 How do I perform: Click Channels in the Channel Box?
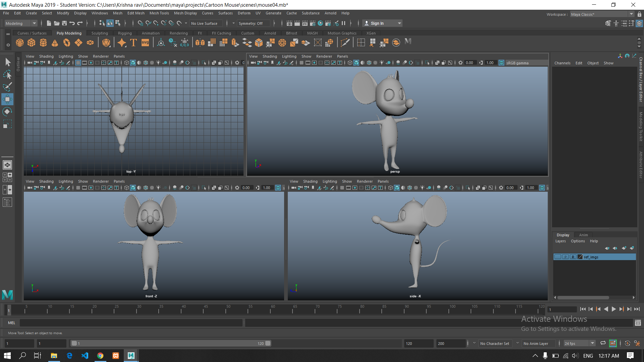pyautogui.click(x=562, y=63)
